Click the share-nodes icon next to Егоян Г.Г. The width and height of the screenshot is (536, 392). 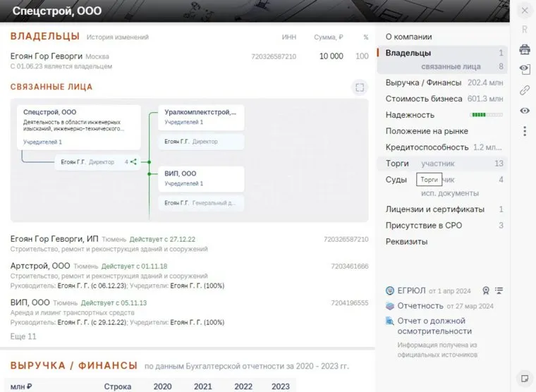pos(133,161)
